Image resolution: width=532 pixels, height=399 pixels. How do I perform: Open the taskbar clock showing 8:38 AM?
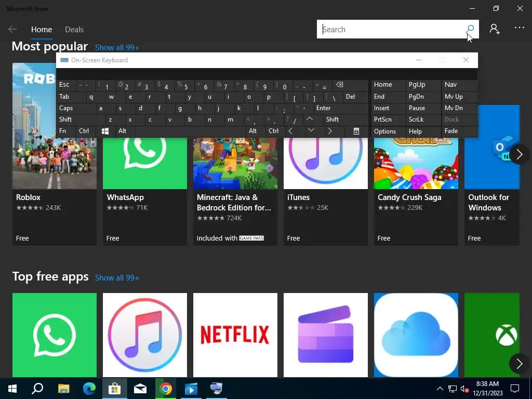click(487, 389)
